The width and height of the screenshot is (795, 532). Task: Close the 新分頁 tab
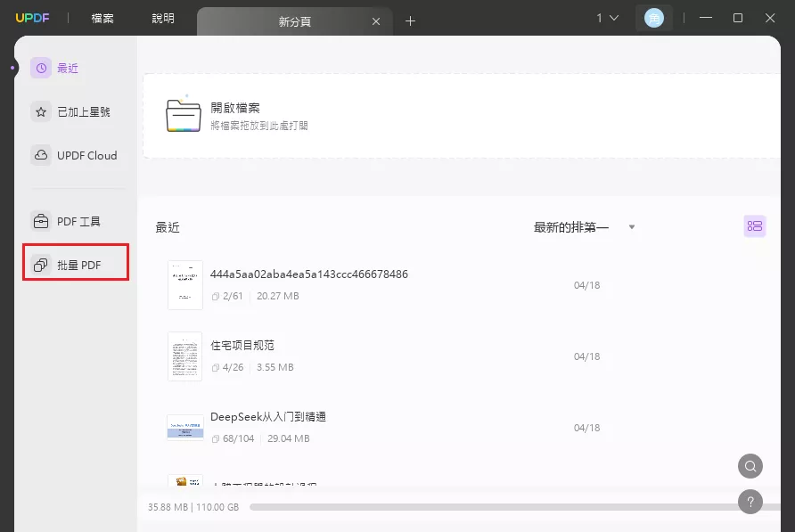pos(376,21)
